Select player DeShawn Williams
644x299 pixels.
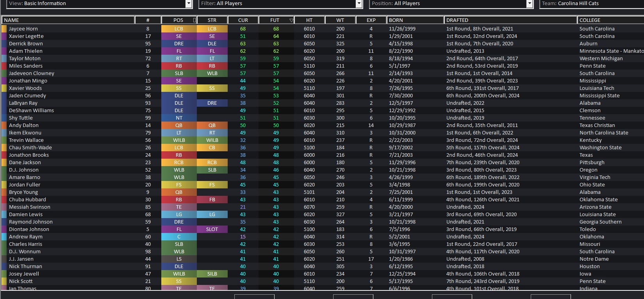coord(31,110)
